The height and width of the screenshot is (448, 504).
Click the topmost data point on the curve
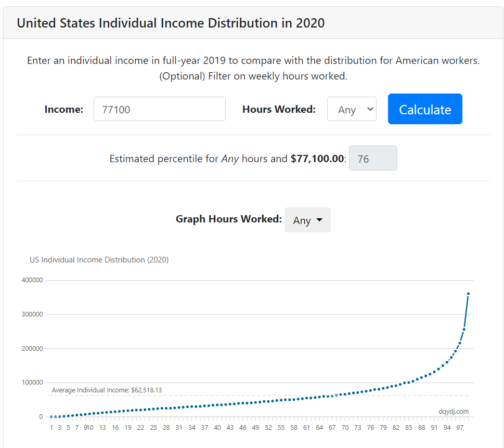pos(468,294)
